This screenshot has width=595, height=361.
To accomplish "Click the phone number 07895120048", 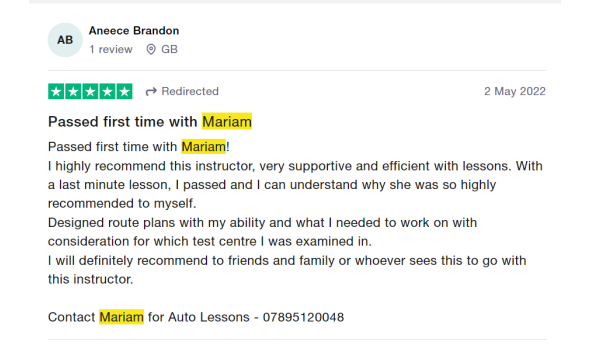I will click(304, 317).
